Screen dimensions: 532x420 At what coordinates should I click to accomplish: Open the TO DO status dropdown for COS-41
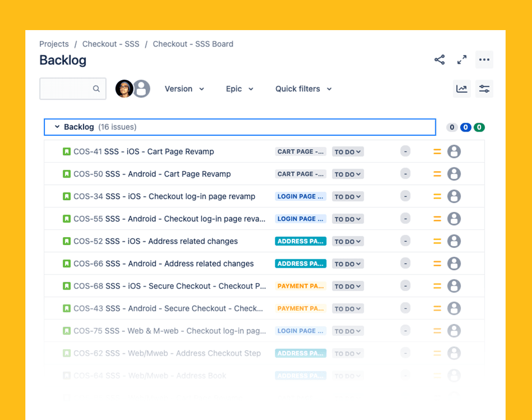click(x=347, y=152)
